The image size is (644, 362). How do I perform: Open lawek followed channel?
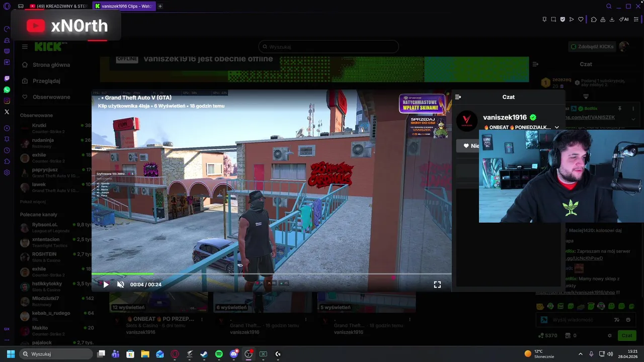(55, 187)
